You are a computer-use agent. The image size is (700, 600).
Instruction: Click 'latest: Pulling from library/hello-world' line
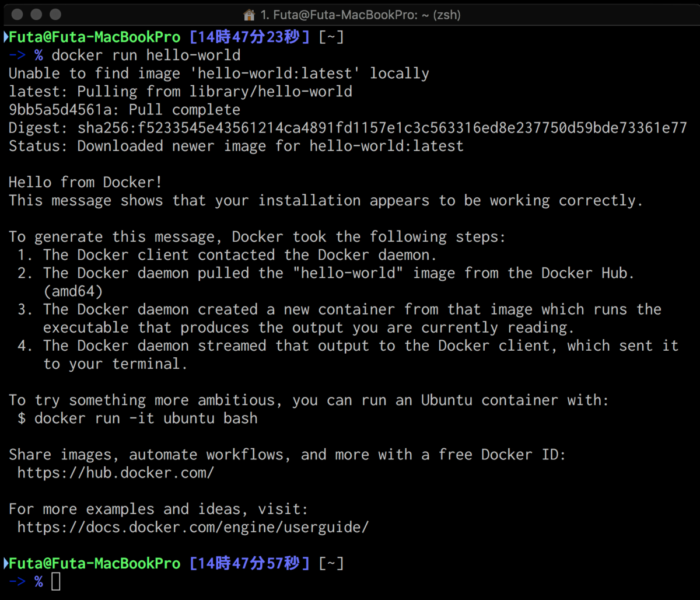coord(180,92)
